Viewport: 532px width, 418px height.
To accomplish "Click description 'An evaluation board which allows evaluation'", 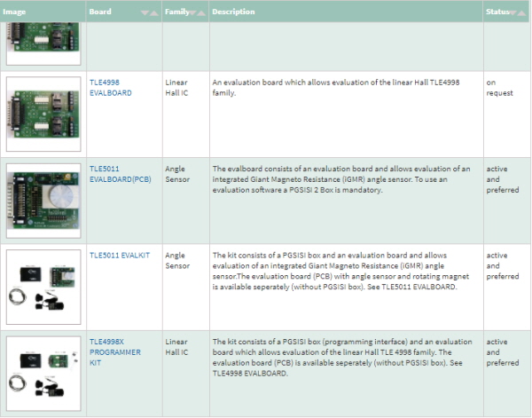I will 336,88.
